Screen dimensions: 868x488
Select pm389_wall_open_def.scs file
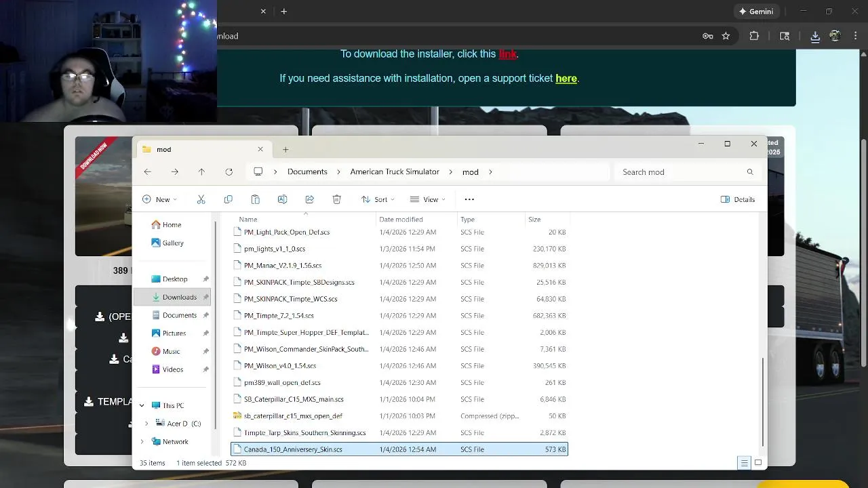[399, 383]
